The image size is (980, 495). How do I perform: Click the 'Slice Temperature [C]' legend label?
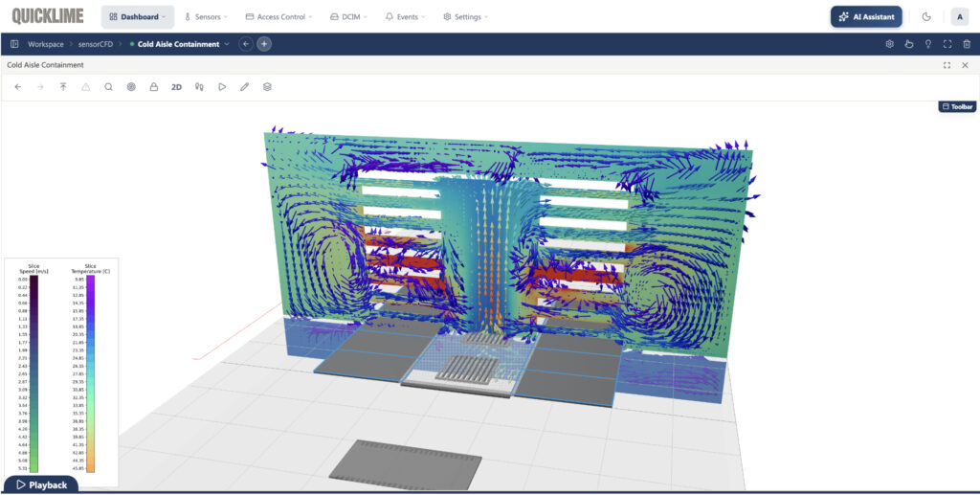[91, 269]
